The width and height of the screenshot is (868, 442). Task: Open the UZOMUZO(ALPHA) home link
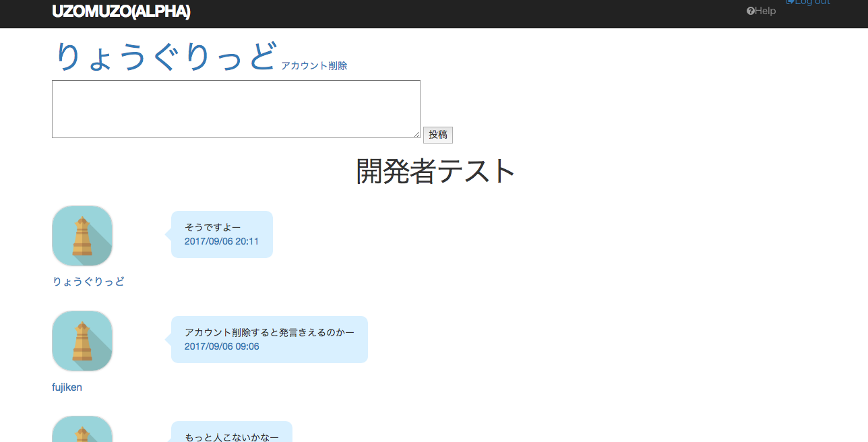(121, 11)
